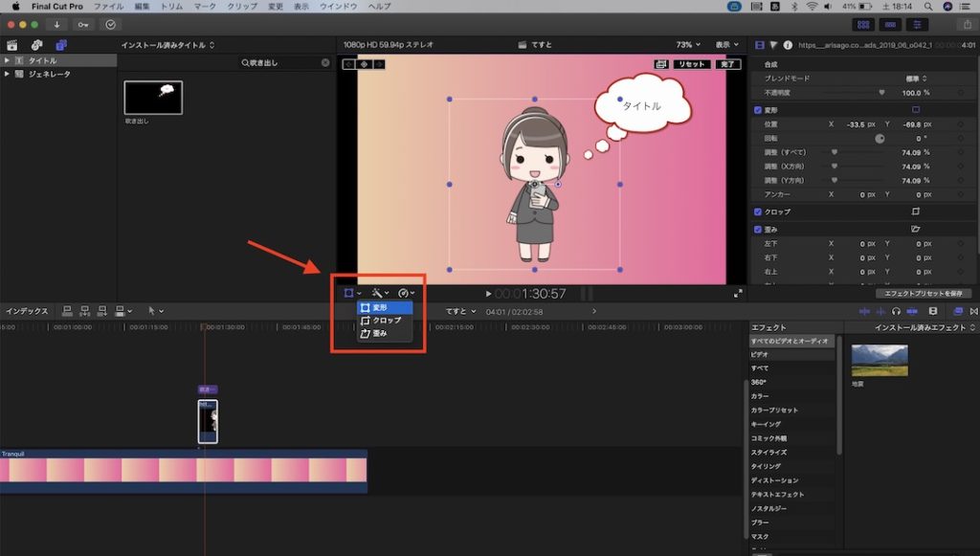Select the 変形 transform tool icon above timeline
This screenshot has width=980, height=556.
click(x=348, y=292)
